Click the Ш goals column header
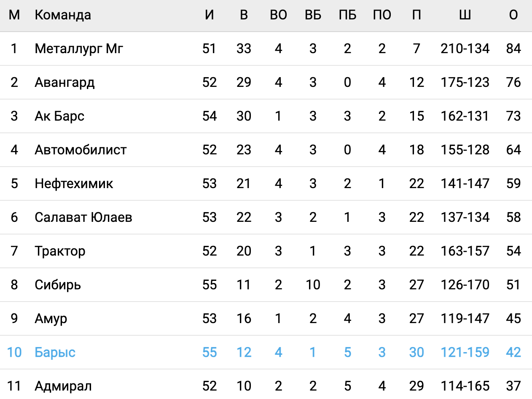Viewport: 532px width, 399px height. click(x=465, y=15)
